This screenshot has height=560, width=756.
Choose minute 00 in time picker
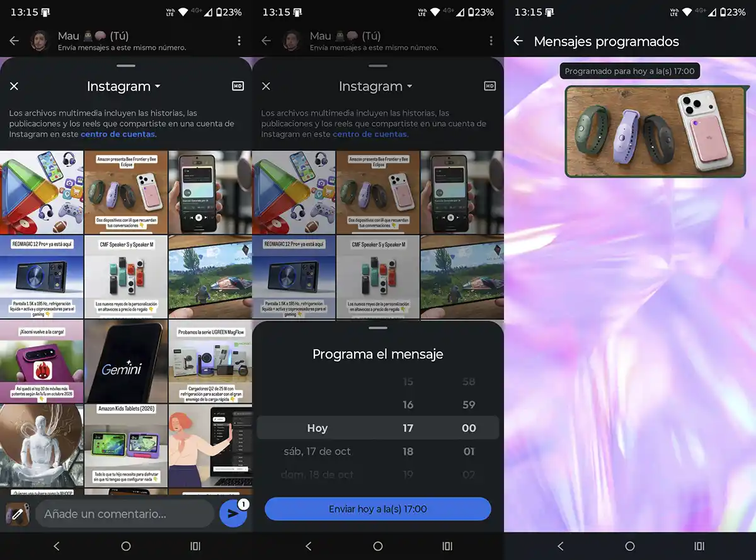469,428
